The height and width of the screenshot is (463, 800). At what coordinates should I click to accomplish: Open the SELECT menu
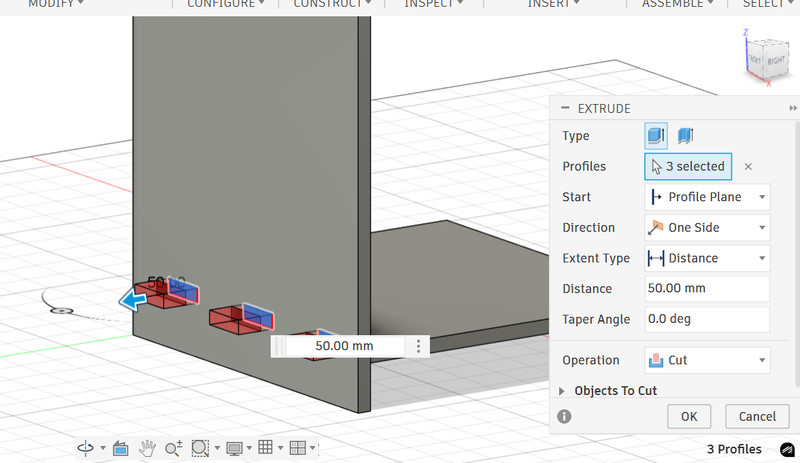coord(768,4)
